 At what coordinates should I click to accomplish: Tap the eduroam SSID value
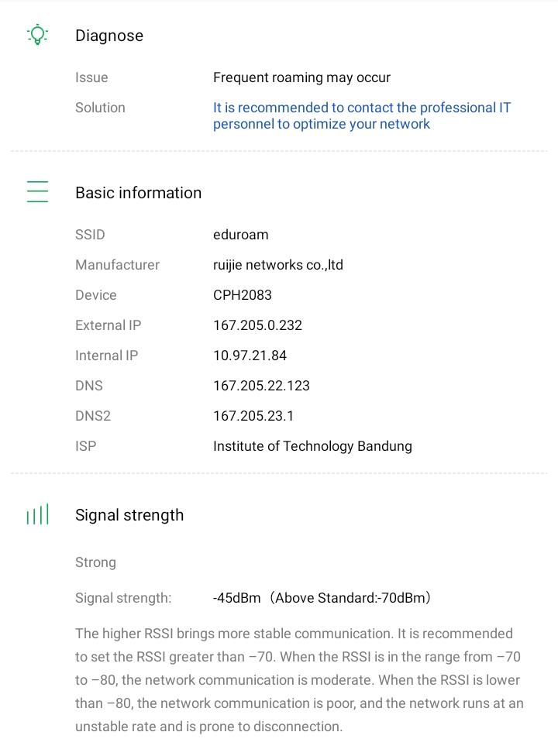click(x=240, y=235)
